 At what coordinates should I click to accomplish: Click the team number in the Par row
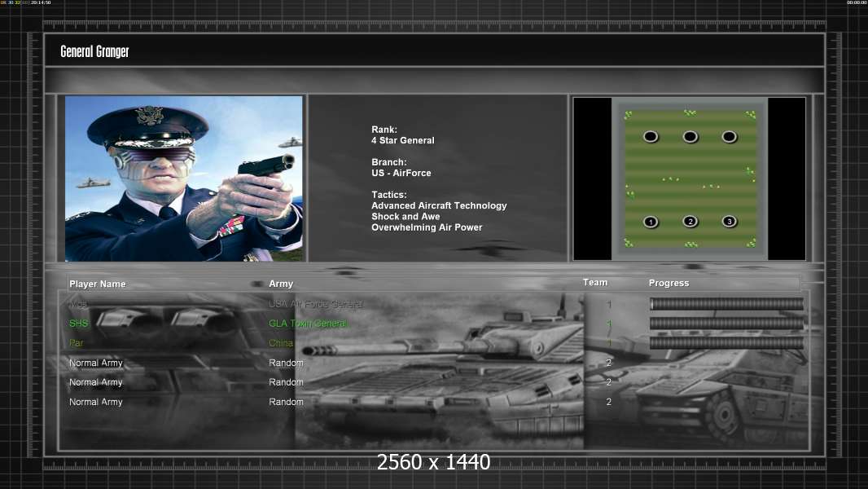coord(609,343)
